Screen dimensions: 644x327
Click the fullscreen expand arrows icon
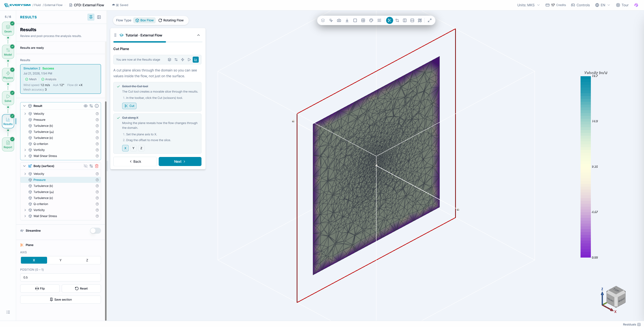[429, 20]
